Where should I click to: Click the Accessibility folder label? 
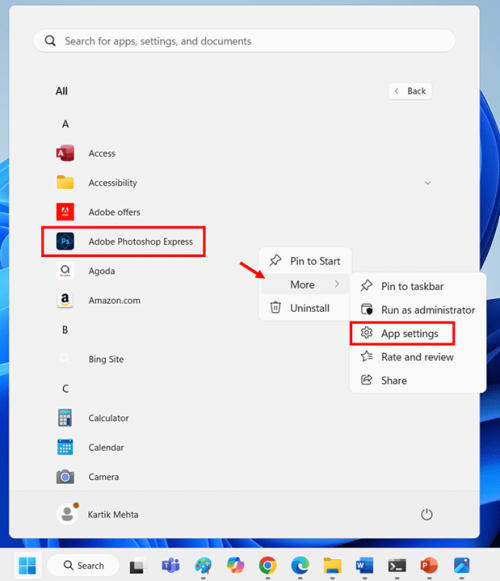tap(113, 183)
